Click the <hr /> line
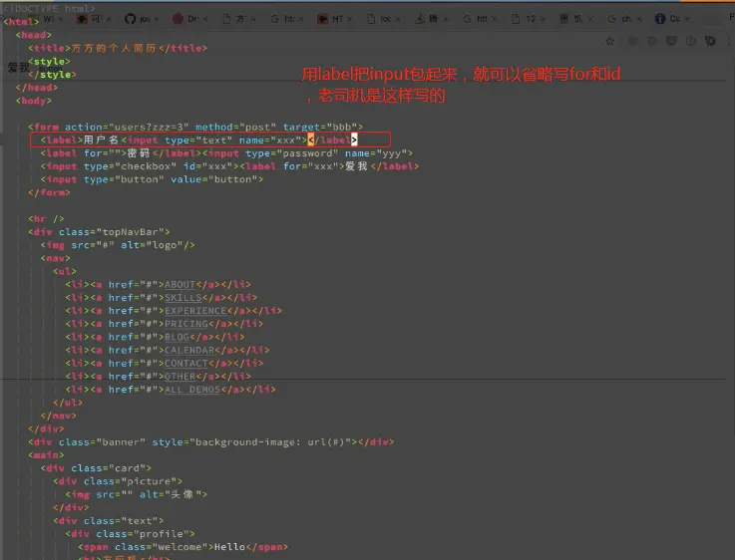This screenshot has height=560, width=735. pos(46,218)
